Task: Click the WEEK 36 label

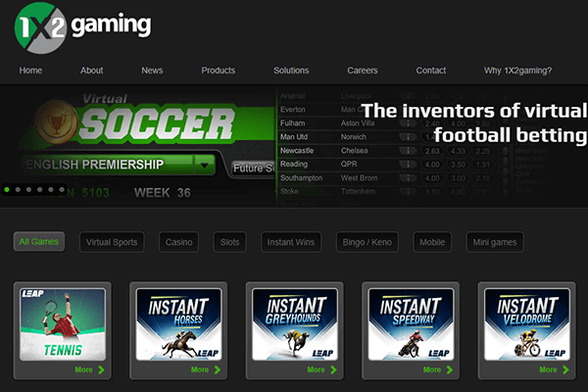Action: click(x=163, y=193)
